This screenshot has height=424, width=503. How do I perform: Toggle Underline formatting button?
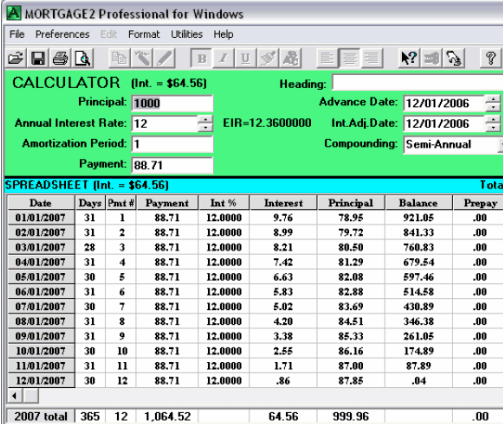[245, 58]
